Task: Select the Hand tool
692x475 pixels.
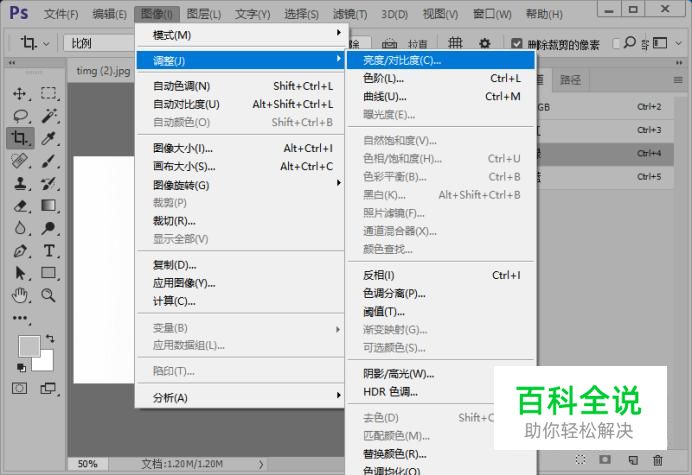Action: 20,295
